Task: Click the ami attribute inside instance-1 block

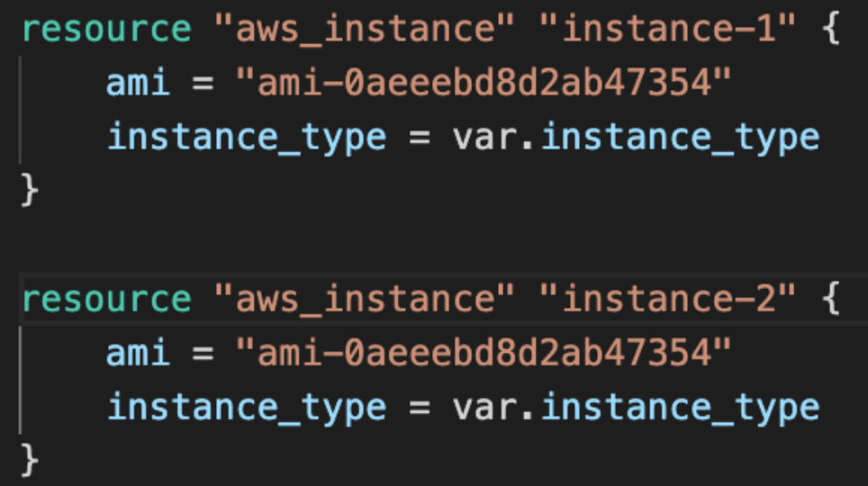Action: (x=138, y=84)
